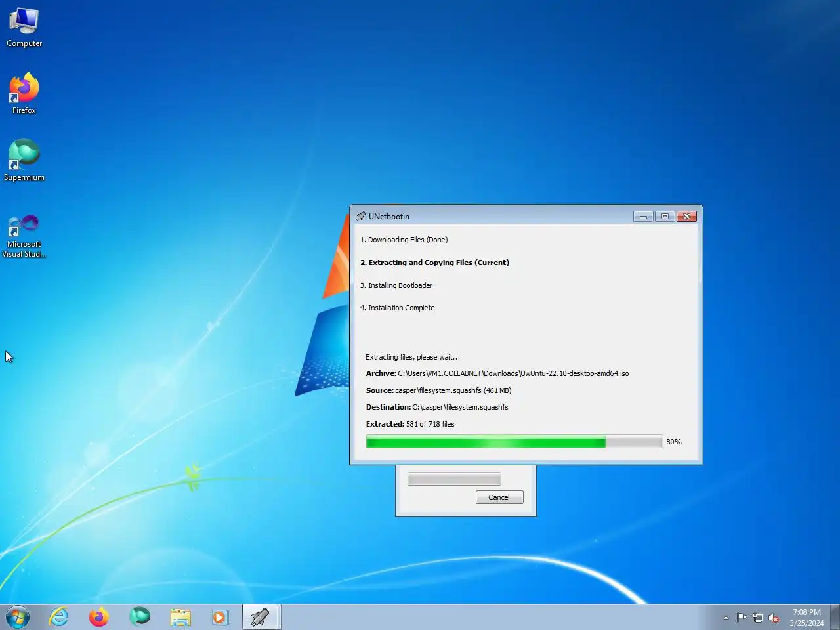The height and width of the screenshot is (630, 840).
Task: Click step '1. Downloading Files (Done)'
Action: (x=404, y=240)
